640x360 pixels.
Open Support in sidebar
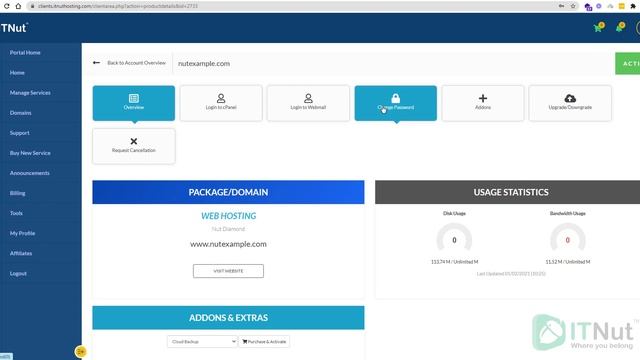[x=20, y=133]
